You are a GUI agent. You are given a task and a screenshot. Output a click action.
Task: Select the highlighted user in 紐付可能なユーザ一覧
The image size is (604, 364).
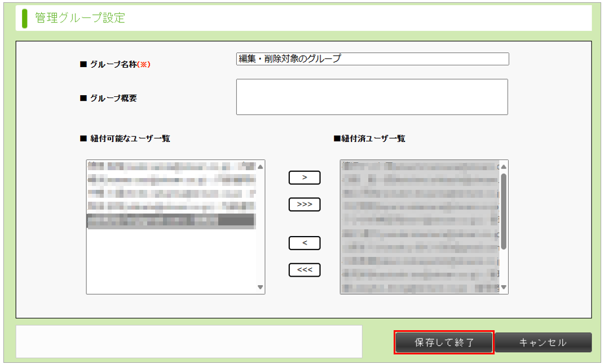[x=170, y=221]
